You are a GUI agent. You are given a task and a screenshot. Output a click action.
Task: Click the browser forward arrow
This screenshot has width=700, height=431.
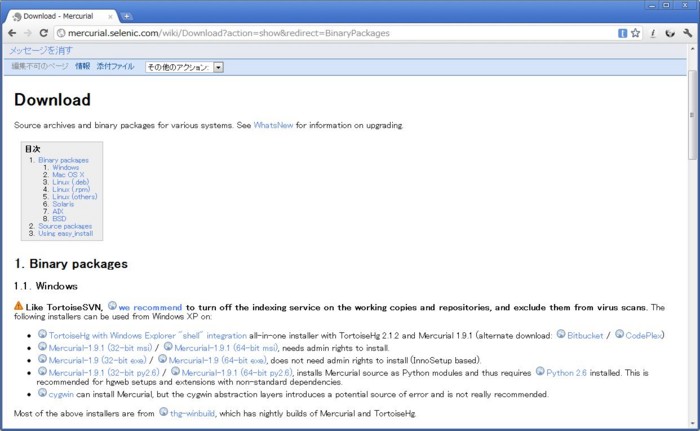(28, 33)
